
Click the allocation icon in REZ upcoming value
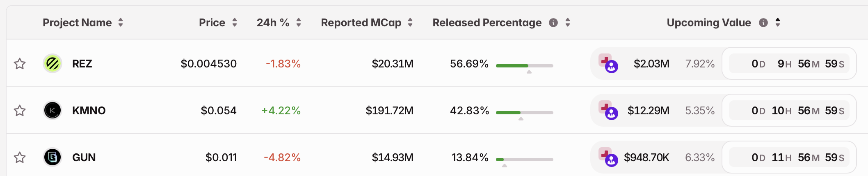tap(608, 63)
